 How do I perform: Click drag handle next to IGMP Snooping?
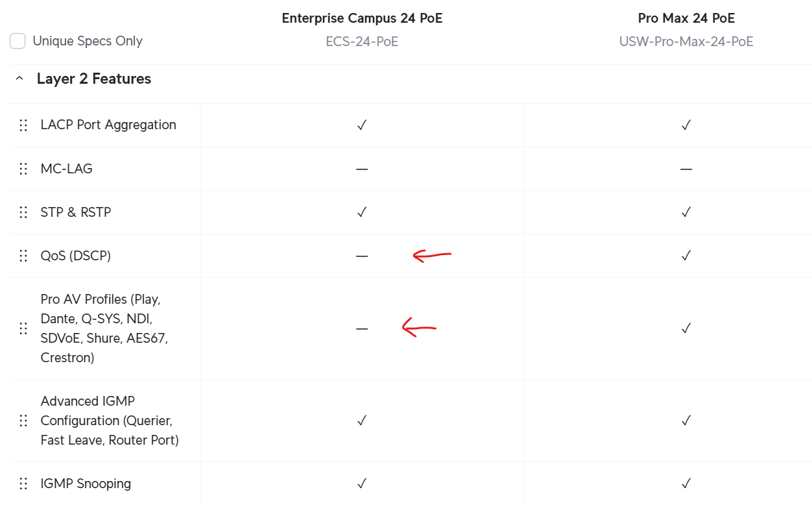(23, 484)
